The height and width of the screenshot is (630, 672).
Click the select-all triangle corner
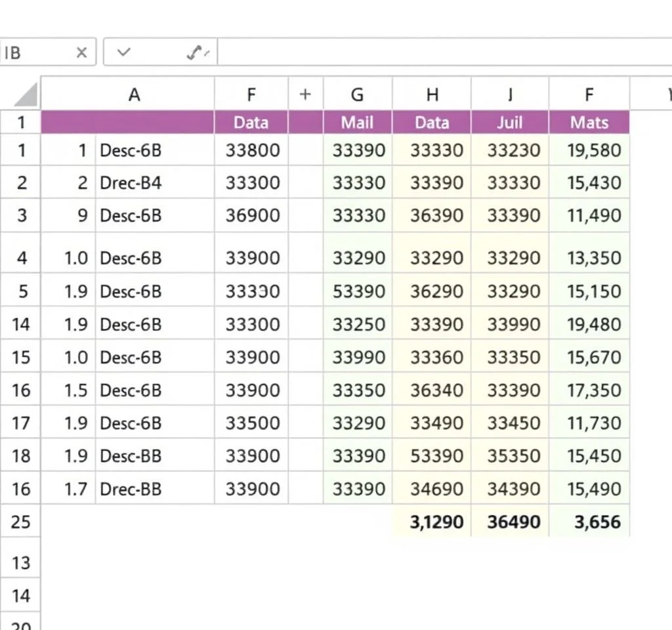pyautogui.click(x=26, y=95)
